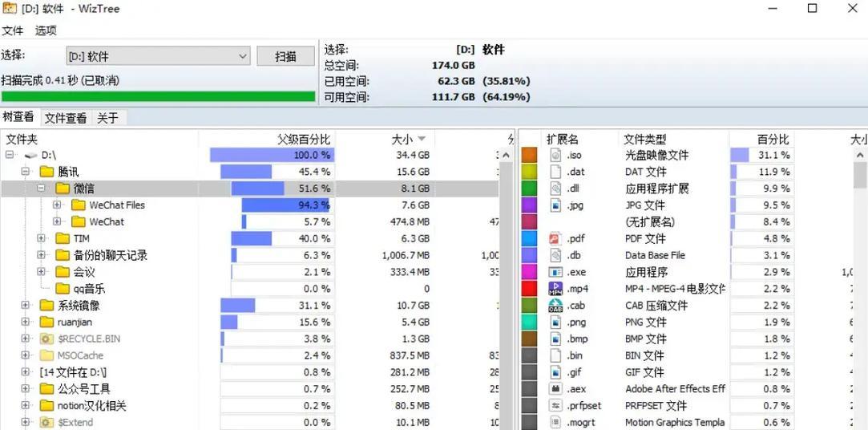The image size is (868, 430).
Task: Sort by the 文件类型 column header
Action: coord(673,139)
